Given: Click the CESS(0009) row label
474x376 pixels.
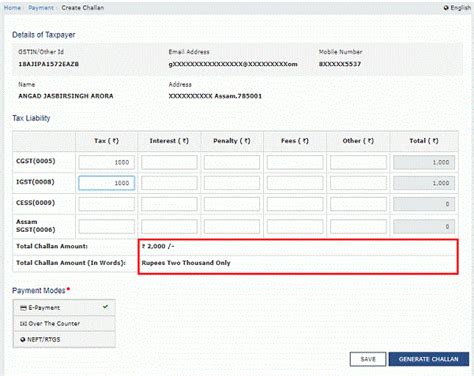Looking at the screenshot, I should [x=35, y=202].
